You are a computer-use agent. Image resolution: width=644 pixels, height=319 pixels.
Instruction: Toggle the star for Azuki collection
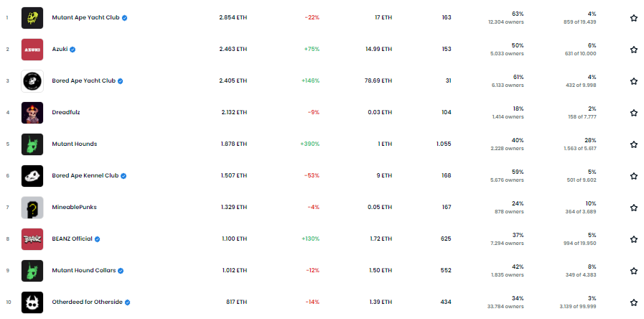click(x=634, y=50)
